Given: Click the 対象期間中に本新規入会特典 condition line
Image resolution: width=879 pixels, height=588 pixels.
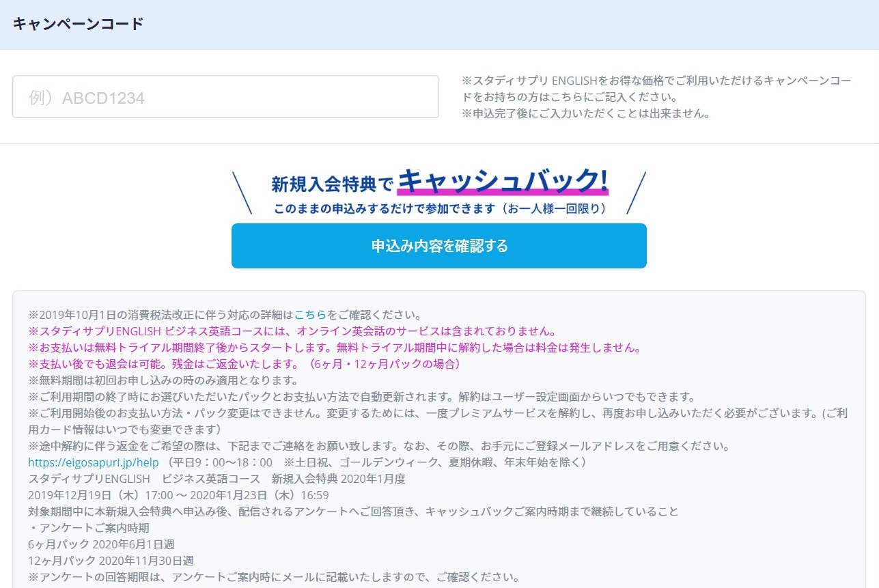Looking at the screenshot, I should [353, 512].
